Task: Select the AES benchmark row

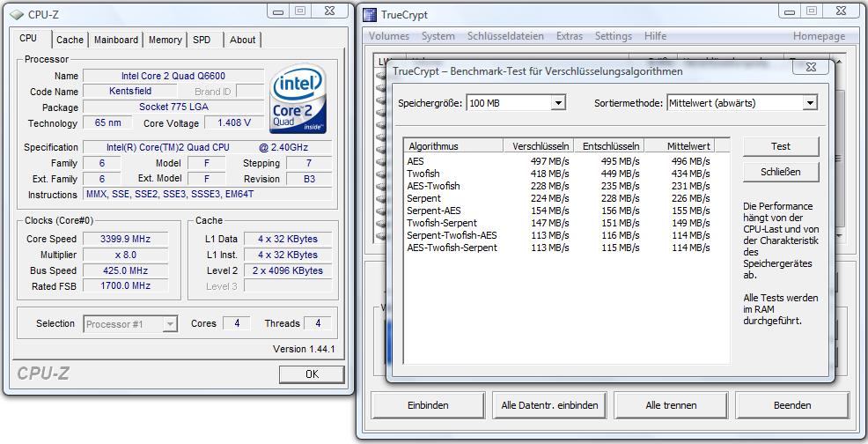Action: (x=559, y=161)
